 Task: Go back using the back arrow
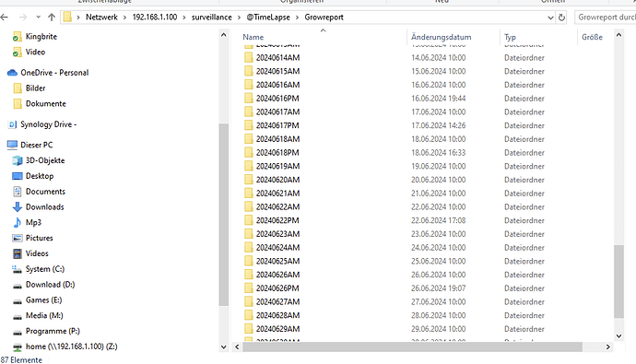(5, 17)
